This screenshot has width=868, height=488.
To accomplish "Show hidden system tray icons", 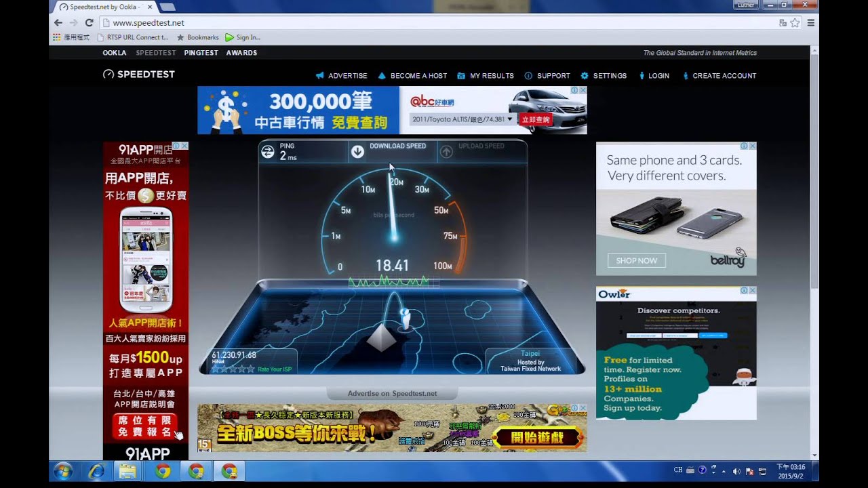I will coord(724,470).
